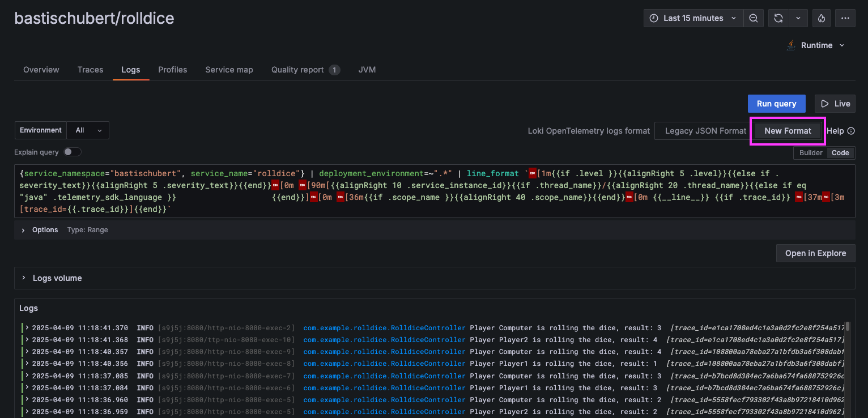Expand log row at 11:18:36.959
868x418 pixels.
click(x=27, y=412)
